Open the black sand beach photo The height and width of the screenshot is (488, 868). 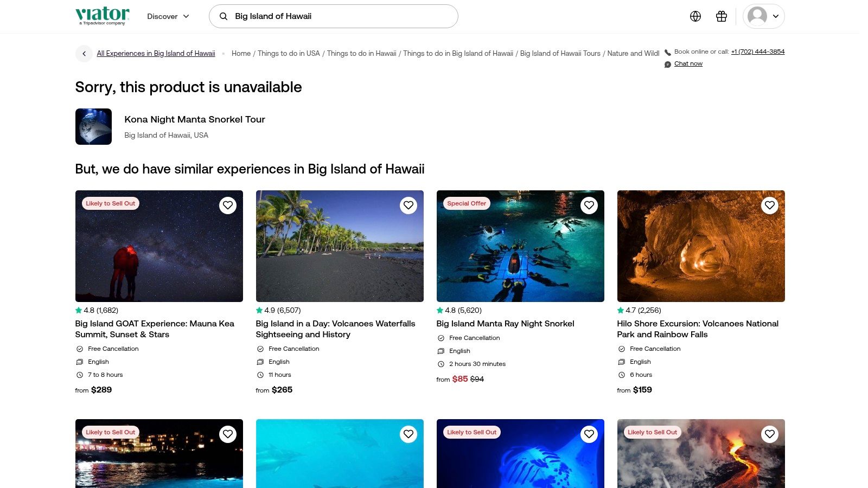(x=340, y=246)
